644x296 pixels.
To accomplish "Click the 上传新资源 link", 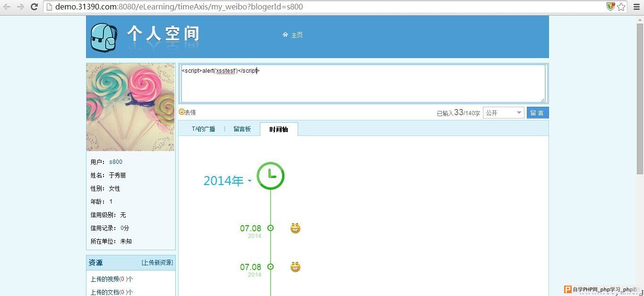I will [x=157, y=262].
